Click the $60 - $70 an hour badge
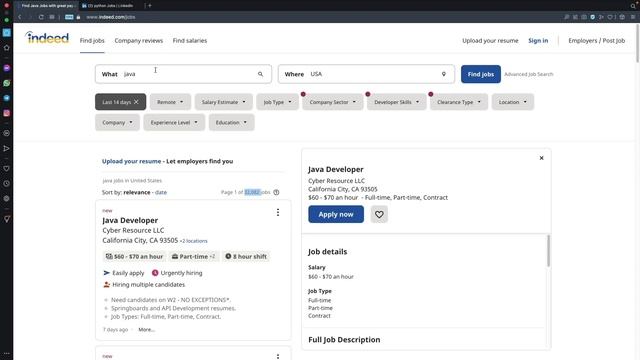This screenshot has width=640, height=360. point(134,256)
